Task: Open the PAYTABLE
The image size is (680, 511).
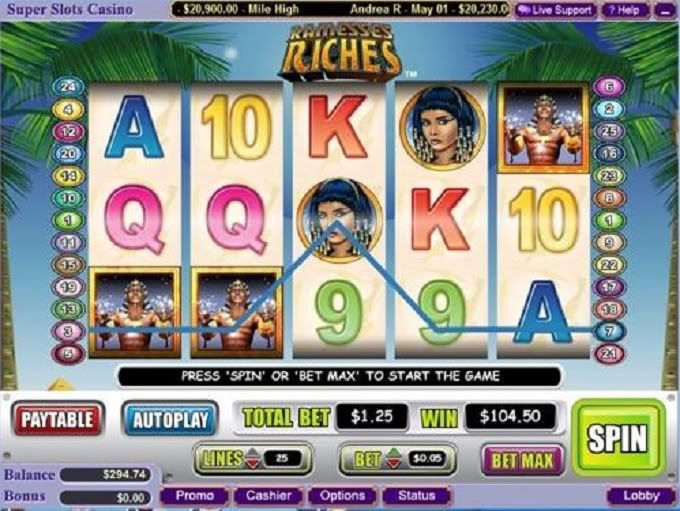Action: tap(58, 419)
